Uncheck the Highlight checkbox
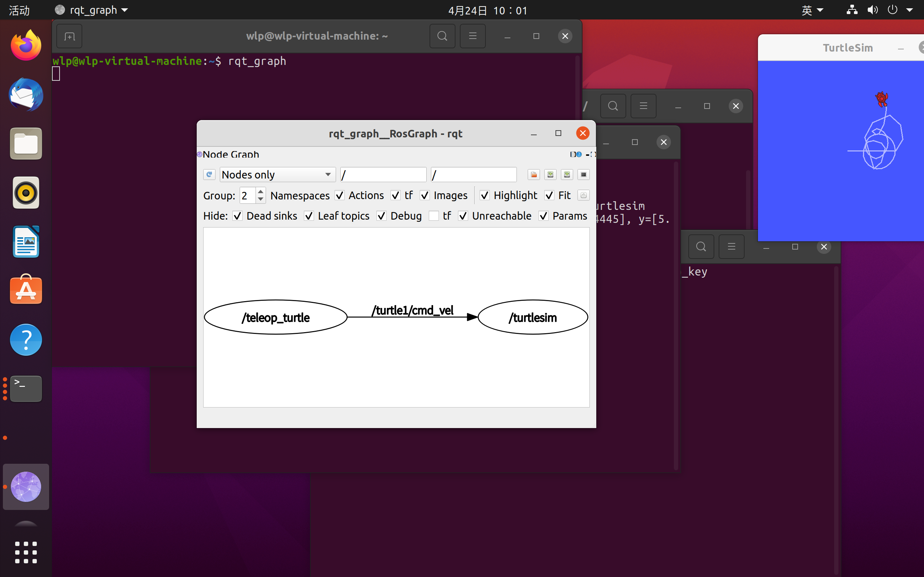Viewport: 924px width, 577px height. (x=484, y=195)
